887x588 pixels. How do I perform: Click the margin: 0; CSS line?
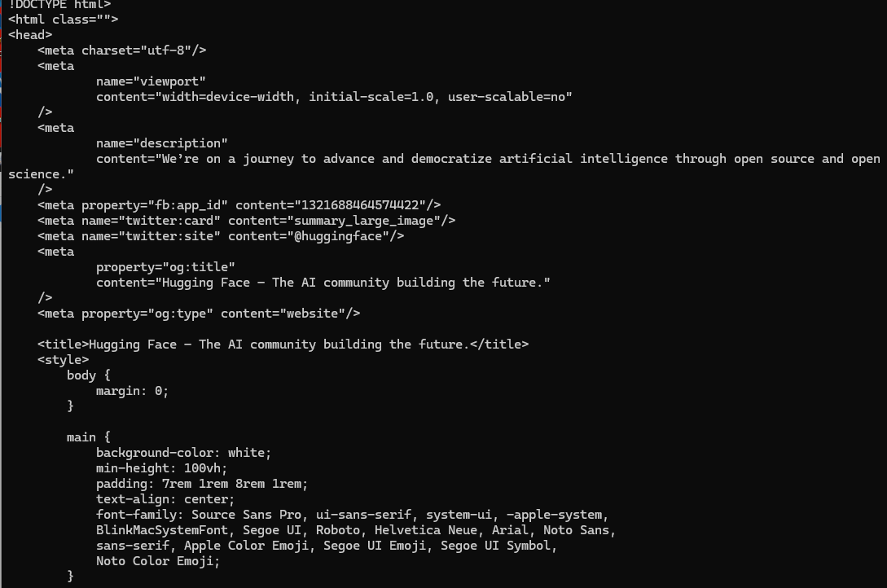(x=132, y=391)
